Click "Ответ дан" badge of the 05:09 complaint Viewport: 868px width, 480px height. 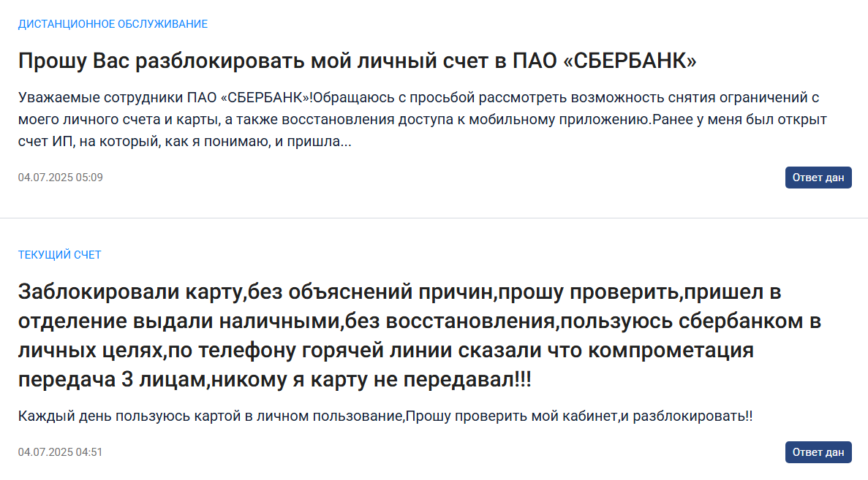click(818, 178)
